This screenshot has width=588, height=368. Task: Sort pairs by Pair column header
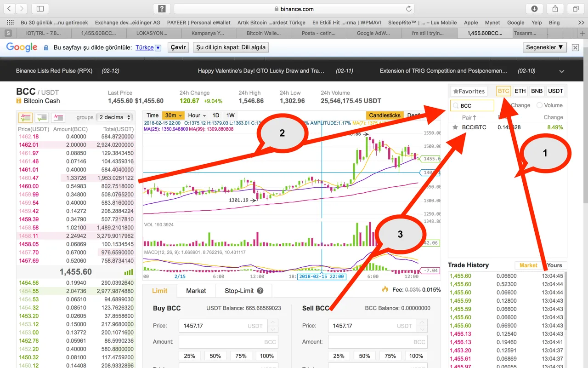[469, 117]
